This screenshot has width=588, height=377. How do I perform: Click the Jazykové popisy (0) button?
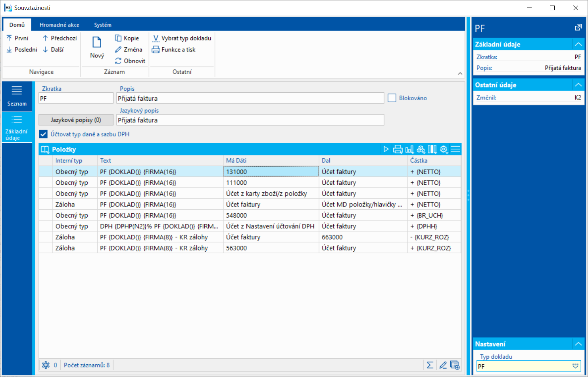(x=76, y=120)
